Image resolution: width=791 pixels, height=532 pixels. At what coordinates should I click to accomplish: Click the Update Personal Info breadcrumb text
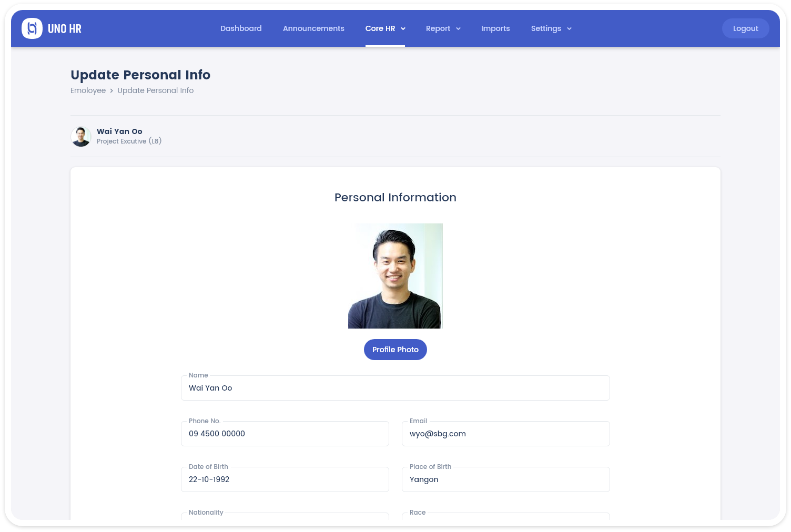coord(155,90)
